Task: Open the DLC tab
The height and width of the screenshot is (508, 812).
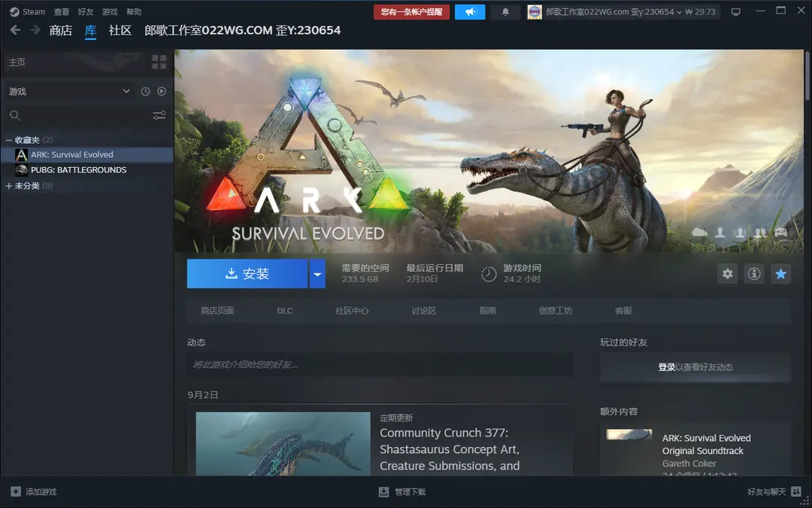Action: [285, 311]
